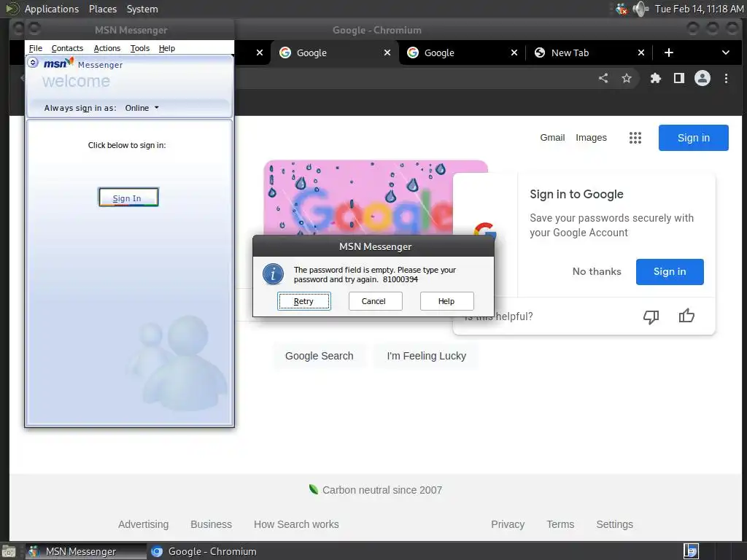Open Images link on Google page

[x=591, y=138]
